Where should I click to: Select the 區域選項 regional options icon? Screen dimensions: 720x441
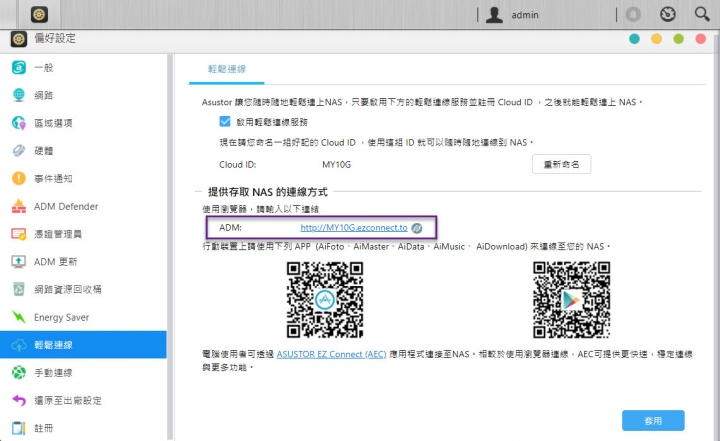(x=19, y=123)
